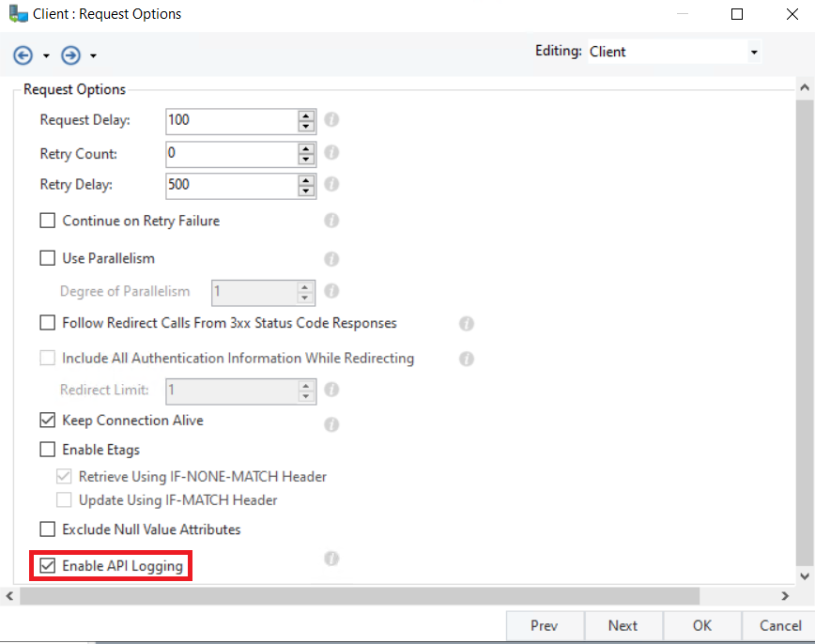Click info icon for Follow Redirect Calls
Screen dimensions: 815x644
pyautogui.click(x=467, y=324)
